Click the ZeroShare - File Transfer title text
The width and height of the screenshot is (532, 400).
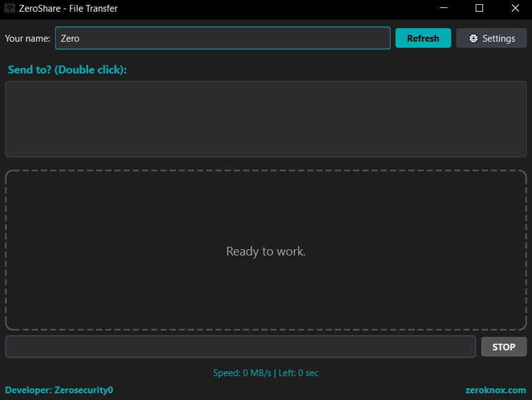68,9
